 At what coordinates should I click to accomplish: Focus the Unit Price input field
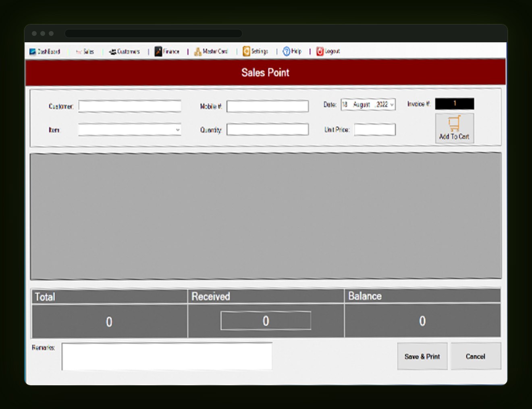click(375, 129)
